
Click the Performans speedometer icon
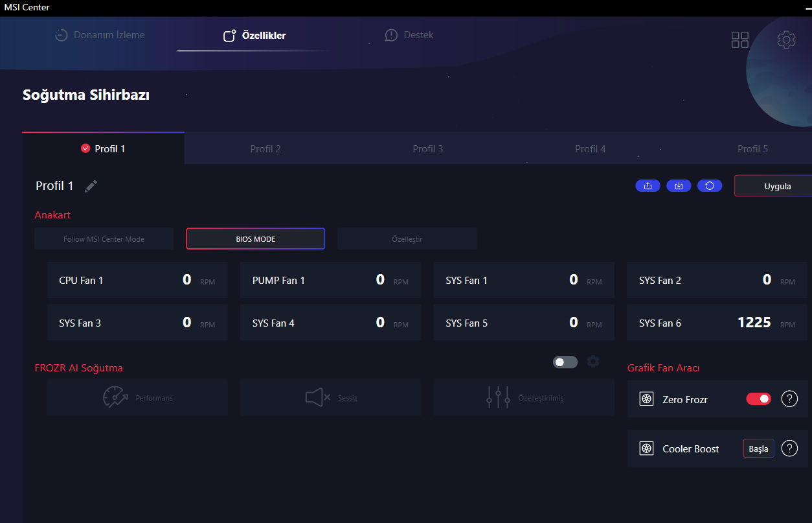[x=116, y=397]
